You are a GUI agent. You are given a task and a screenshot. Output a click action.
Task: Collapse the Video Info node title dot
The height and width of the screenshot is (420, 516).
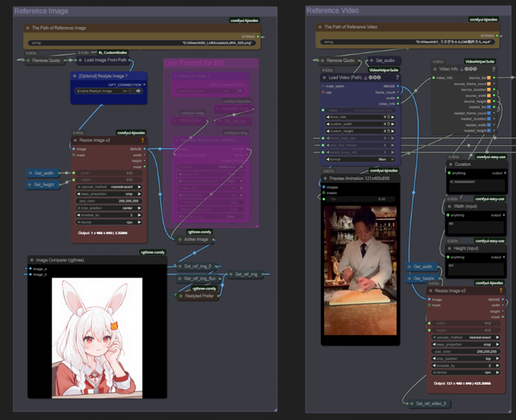pyautogui.click(x=435, y=69)
